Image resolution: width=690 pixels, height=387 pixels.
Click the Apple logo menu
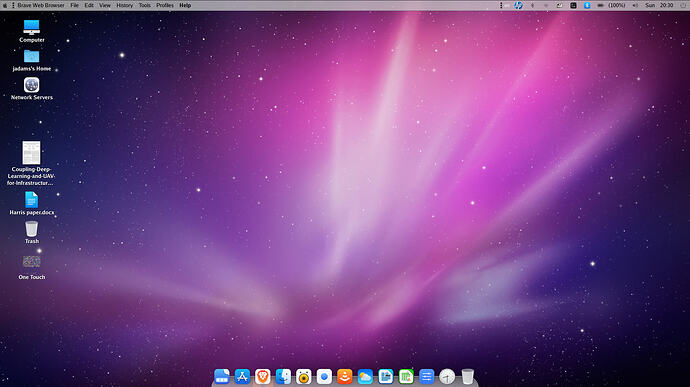pyautogui.click(x=5, y=5)
